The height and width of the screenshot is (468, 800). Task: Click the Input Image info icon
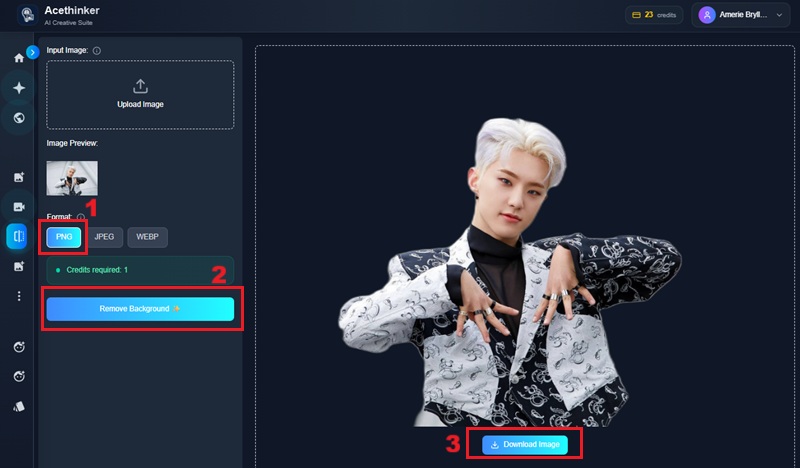97,51
